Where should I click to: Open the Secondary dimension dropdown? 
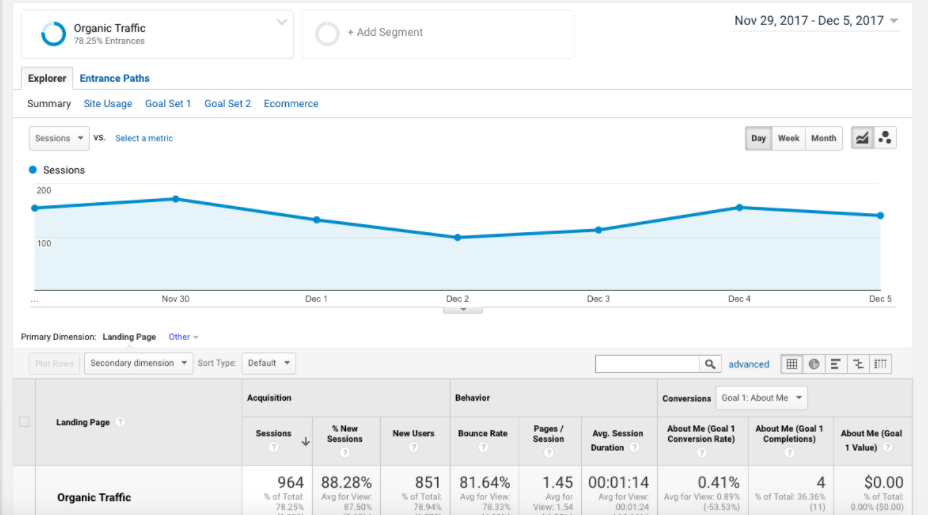(138, 363)
